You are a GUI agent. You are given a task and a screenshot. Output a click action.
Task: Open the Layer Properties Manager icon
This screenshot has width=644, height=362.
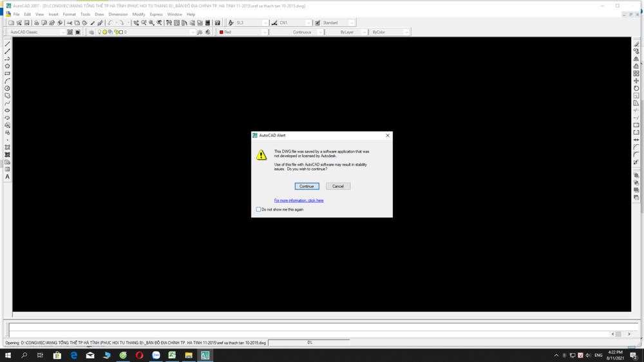91,32
